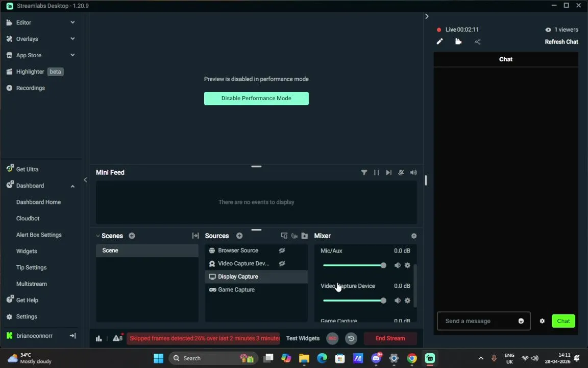
Task: Click the green Chat send button
Action: pos(563,321)
